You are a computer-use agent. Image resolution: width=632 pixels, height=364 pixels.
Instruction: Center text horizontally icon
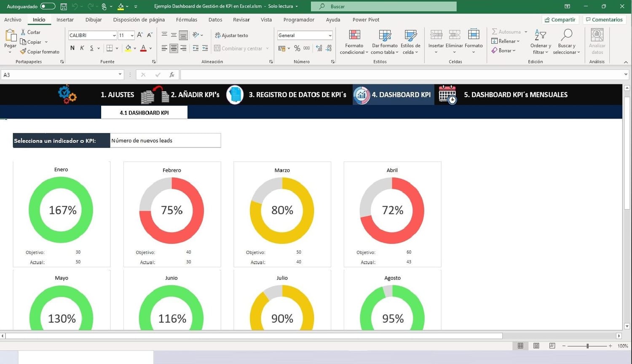[174, 48]
